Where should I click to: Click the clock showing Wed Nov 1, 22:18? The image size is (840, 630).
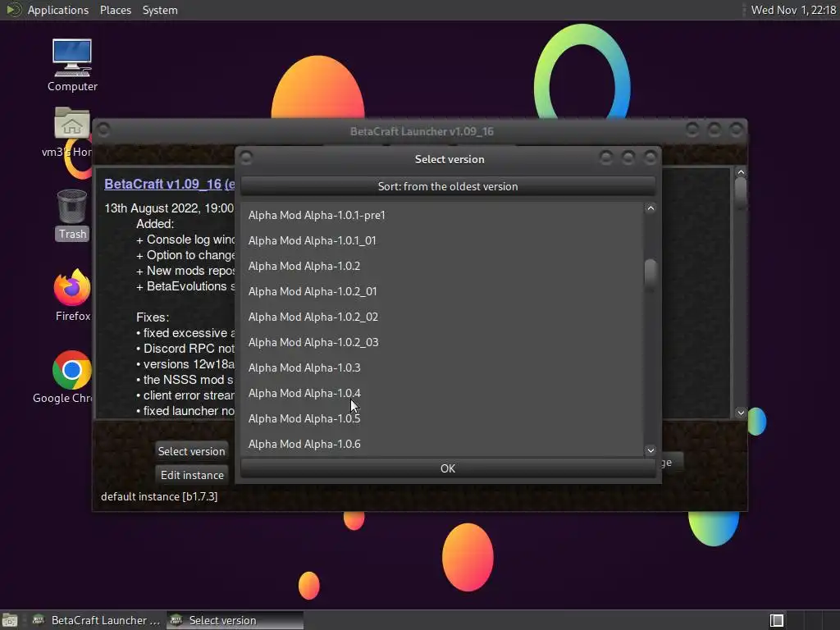coord(793,10)
